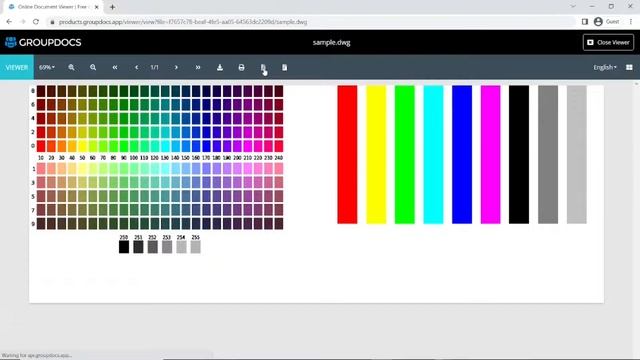Go to first page double-left arrow

115,67
